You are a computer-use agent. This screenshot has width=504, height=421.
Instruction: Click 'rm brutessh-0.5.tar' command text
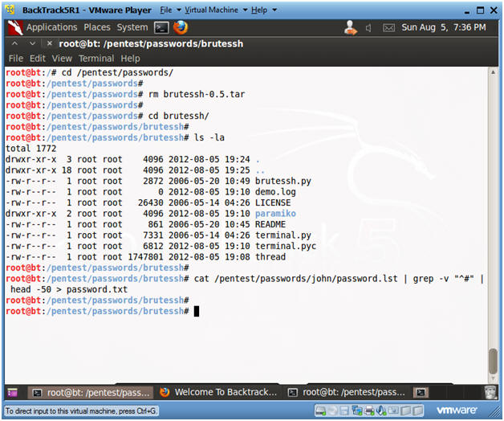point(197,94)
